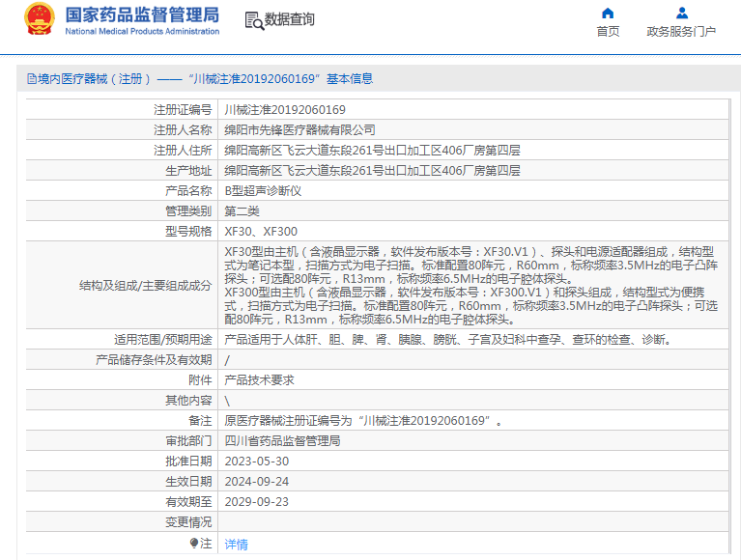Image resolution: width=741 pixels, height=560 pixels.
Task: Select approval date 2023-05-30
Action: [x=257, y=462]
